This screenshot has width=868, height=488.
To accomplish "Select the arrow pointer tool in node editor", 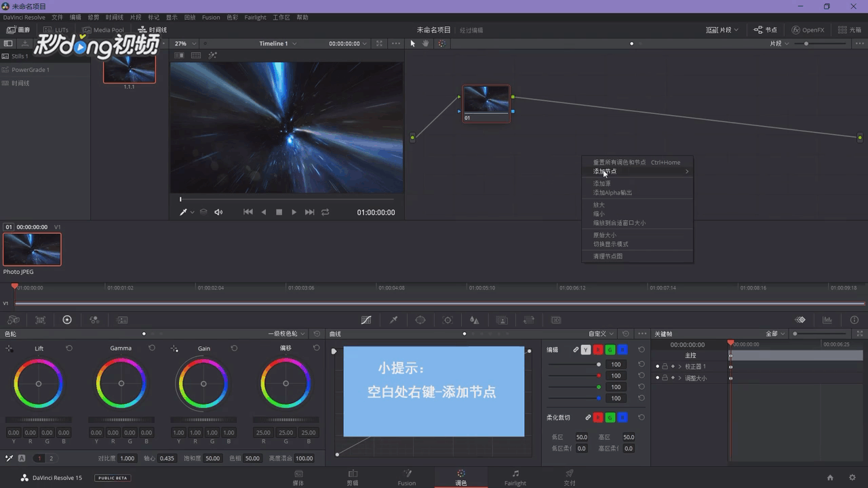I will click(x=413, y=43).
